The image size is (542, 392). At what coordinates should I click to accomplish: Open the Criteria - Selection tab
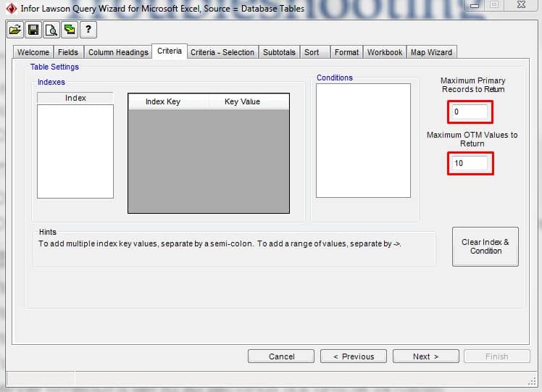tap(222, 52)
